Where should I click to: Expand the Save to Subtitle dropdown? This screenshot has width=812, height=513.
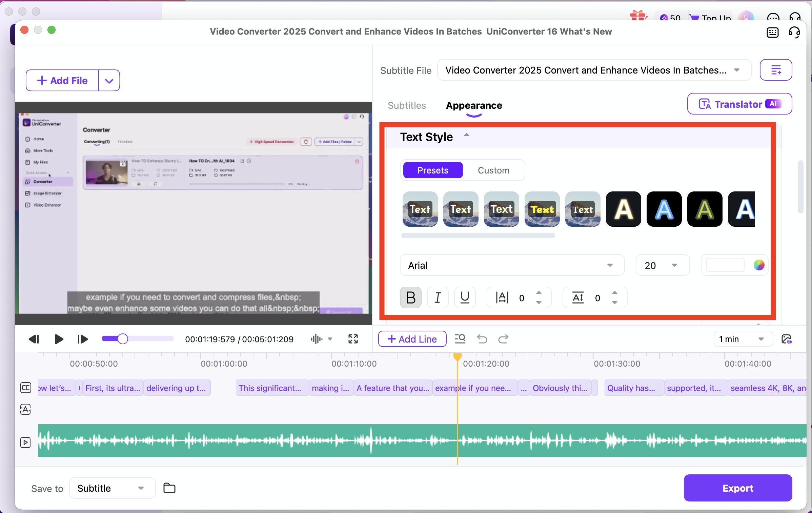tap(112, 488)
